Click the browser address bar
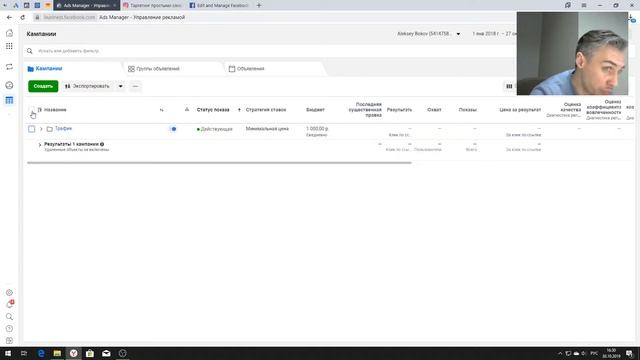Screen dimensions: 640x360 point(269,18)
